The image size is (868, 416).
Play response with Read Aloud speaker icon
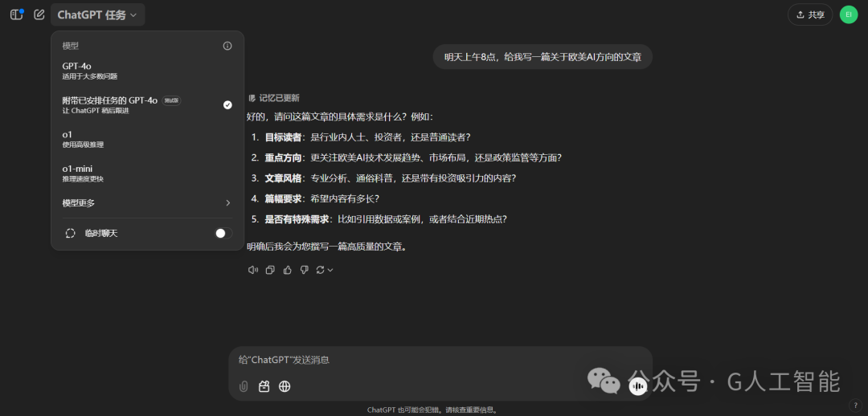pyautogui.click(x=253, y=270)
